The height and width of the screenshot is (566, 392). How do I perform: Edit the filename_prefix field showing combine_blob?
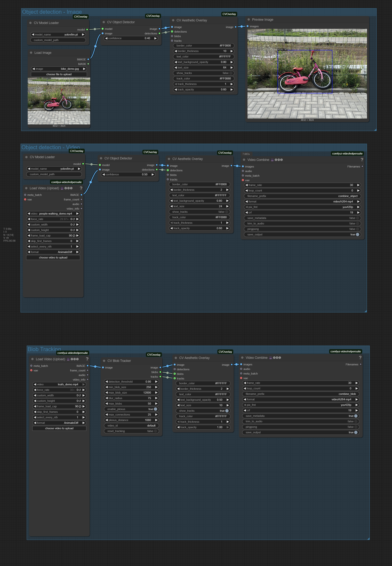point(301,394)
